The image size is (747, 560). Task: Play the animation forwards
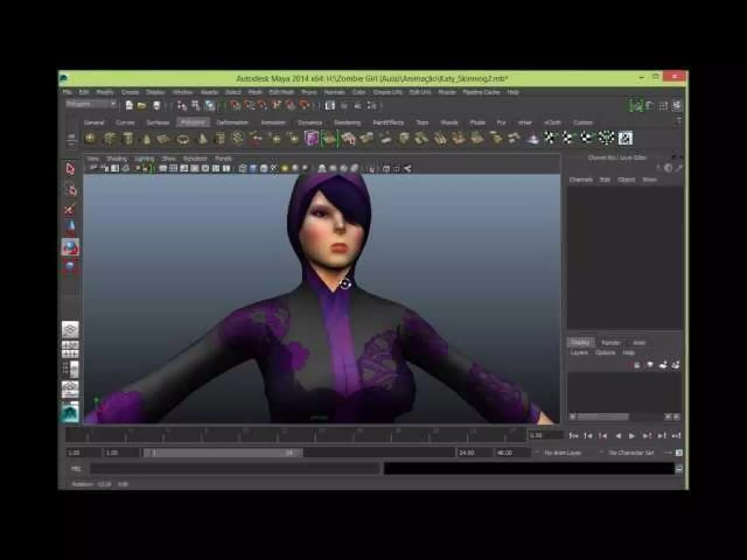[632, 435]
